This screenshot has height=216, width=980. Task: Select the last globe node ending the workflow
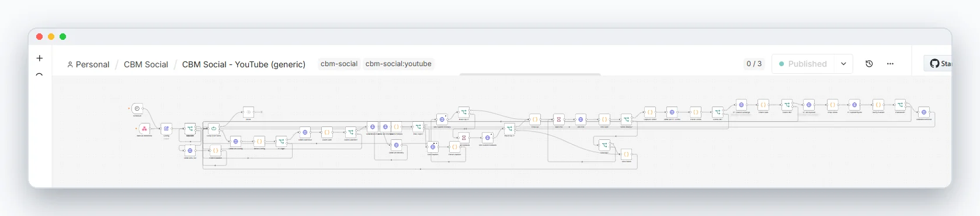click(924, 112)
